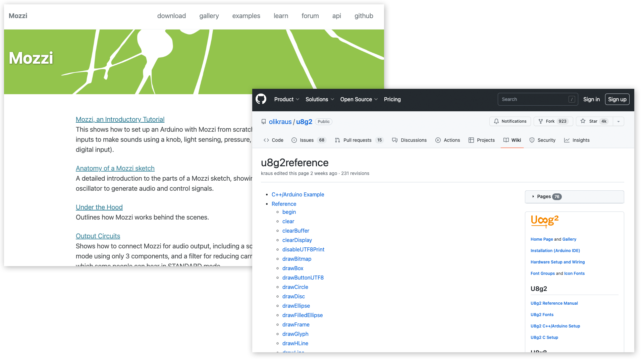Click the Issues circle icon
644x362 pixels.
coord(294,140)
